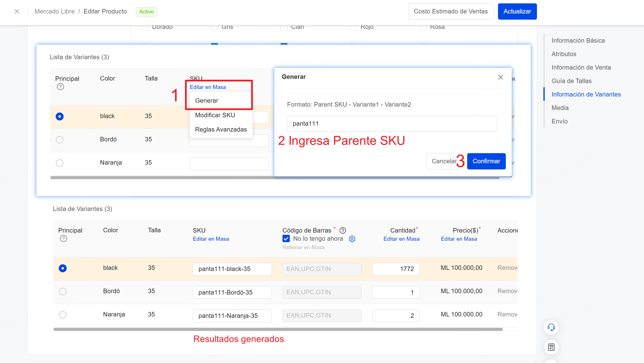Viewport: 644px width, 363px height.
Task: Click the Parent SKU field containing panta111
Action: [x=392, y=124]
